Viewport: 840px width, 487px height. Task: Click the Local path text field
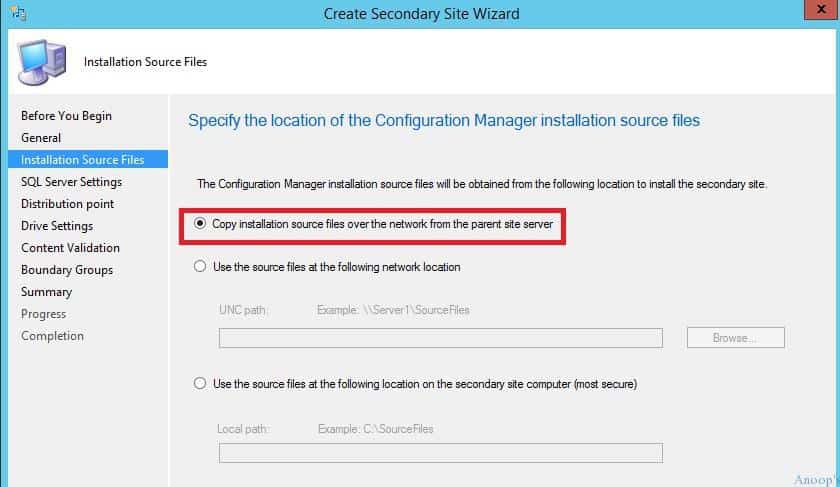pos(440,453)
